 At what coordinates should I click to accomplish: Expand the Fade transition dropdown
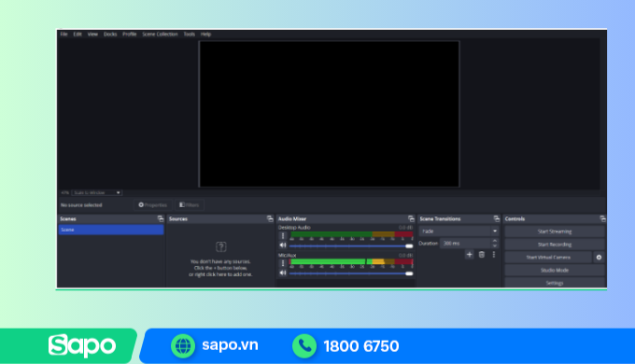(459, 231)
